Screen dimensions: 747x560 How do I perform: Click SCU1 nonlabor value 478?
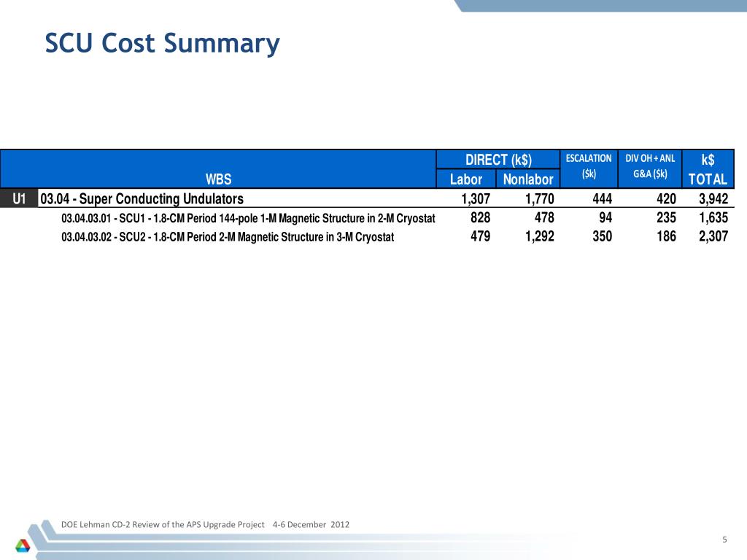point(544,217)
